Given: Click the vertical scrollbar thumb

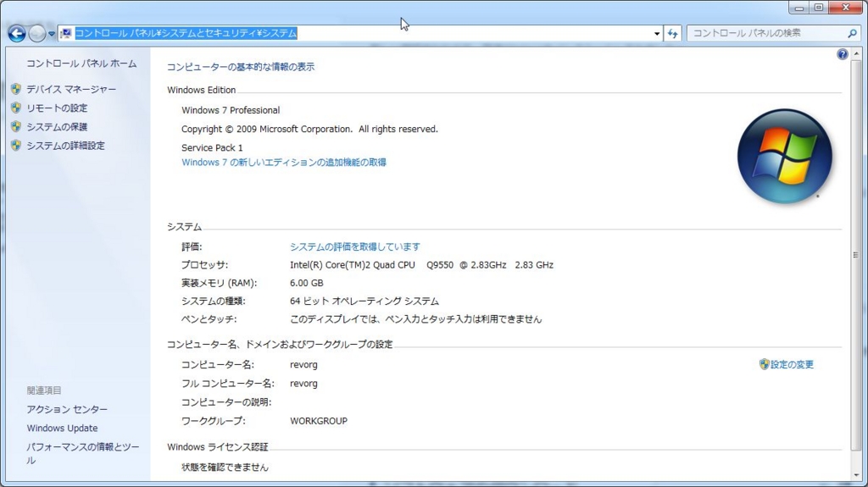Looking at the screenshot, I should (856, 255).
